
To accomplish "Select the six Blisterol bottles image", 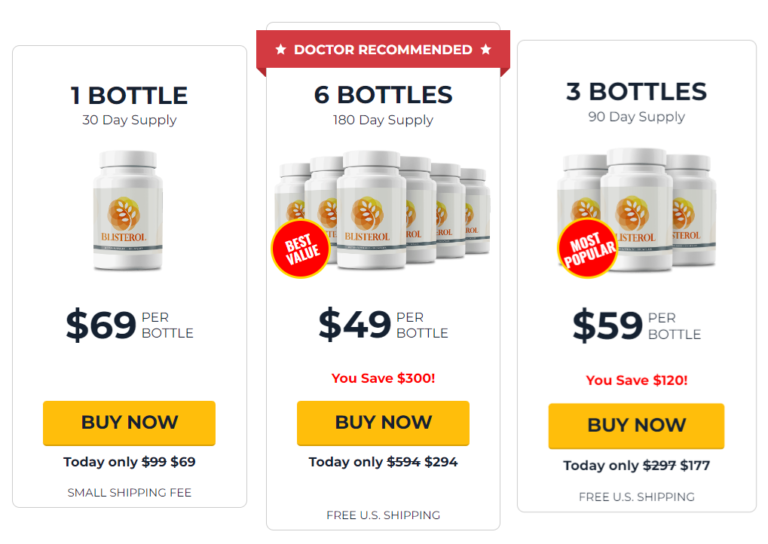I will pos(382,211).
